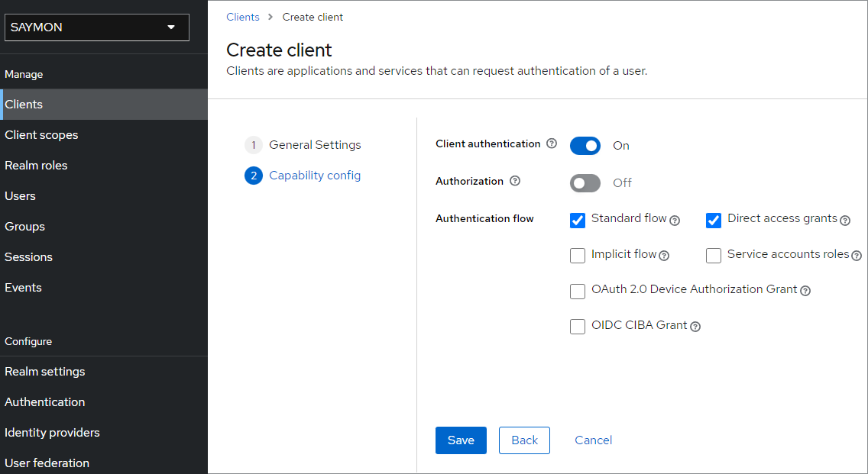The height and width of the screenshot is (474, 868).
Task: Select Capability config wizard step
Action: pyautogui.click(x=303, y=176)
